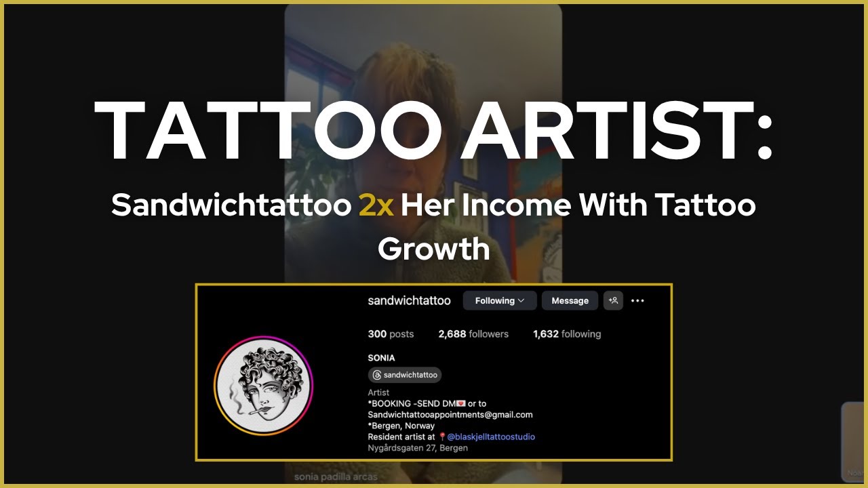Expand the Following dropdown button
The height and width of the screenshot is (488, 868).
click(500, 300)
